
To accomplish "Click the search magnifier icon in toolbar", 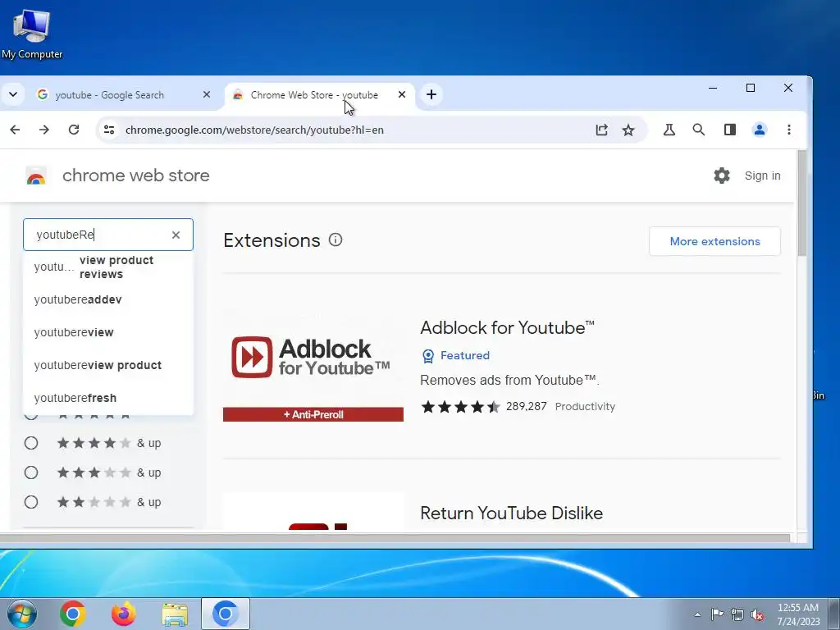I will tap(699, 130).
